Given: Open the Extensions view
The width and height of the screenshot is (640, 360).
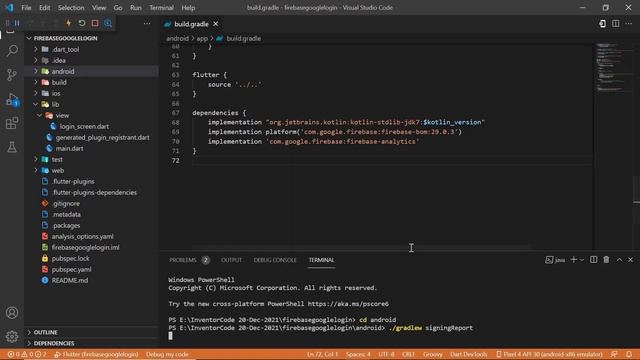Looking at the screenshot, I should coord(12,123).
